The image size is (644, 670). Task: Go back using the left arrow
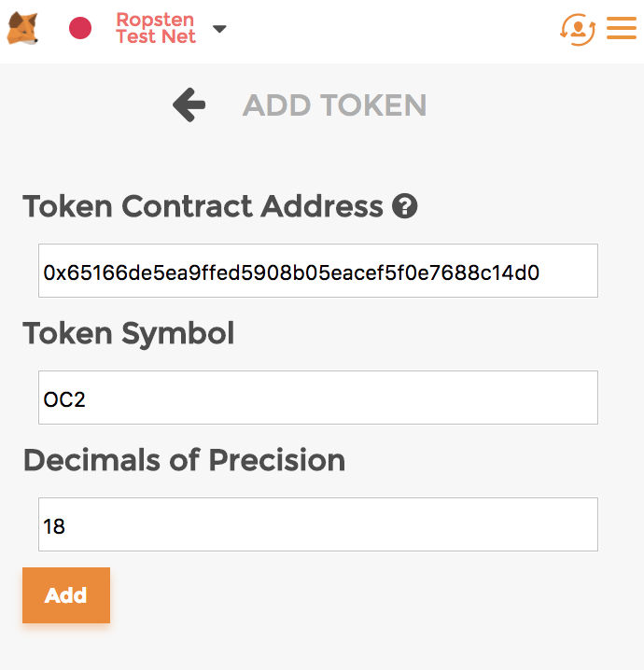(189, 105)
